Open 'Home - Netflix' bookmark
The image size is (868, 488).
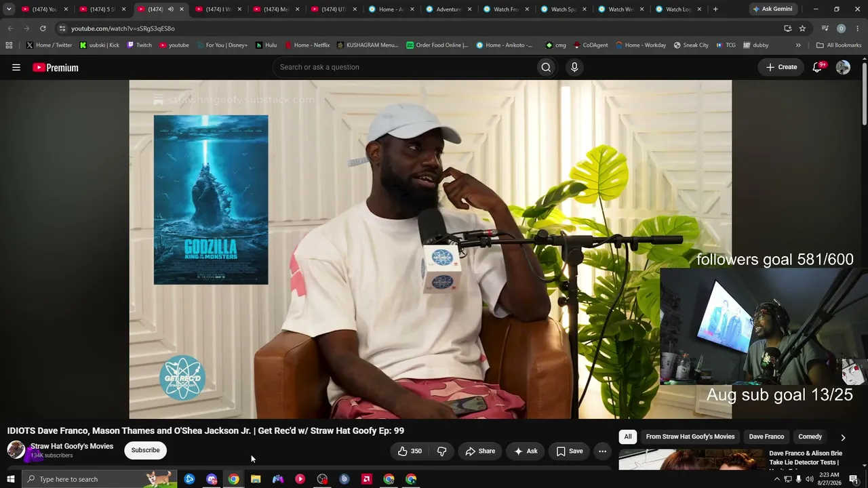(x=307, y=45)
